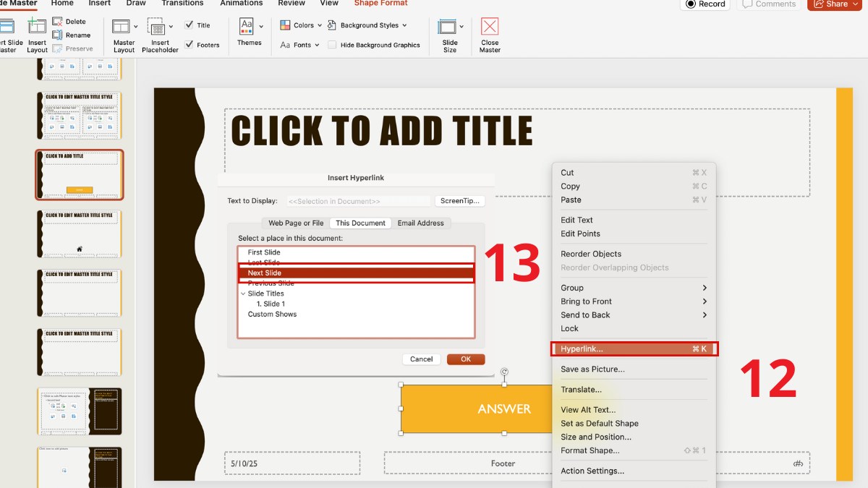Open the Send to Back submenu
Image resolution: width=868 pixels, height=488 pixels.
point(633,315)
